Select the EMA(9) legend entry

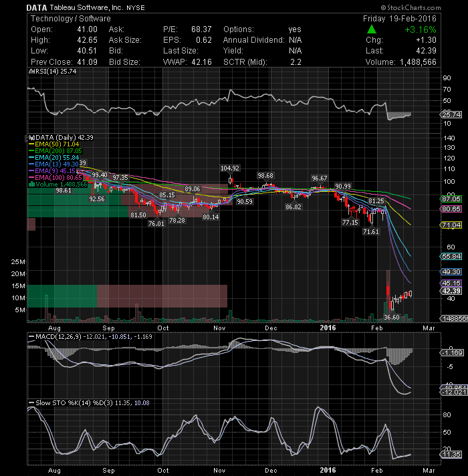(52, 171)
